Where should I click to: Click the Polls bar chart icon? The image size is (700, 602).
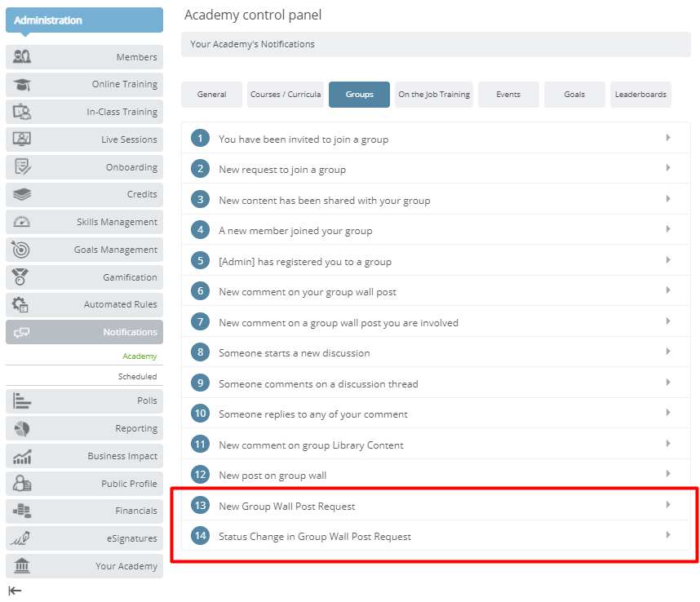pyautogui.click(x=22, y=401)
